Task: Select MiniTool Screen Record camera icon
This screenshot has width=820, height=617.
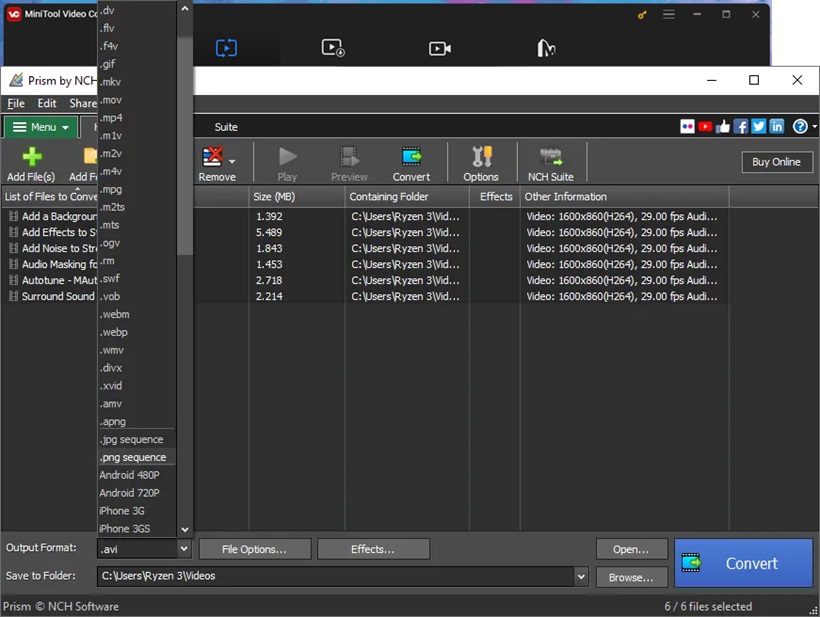Action: click(x=440, y=49)
